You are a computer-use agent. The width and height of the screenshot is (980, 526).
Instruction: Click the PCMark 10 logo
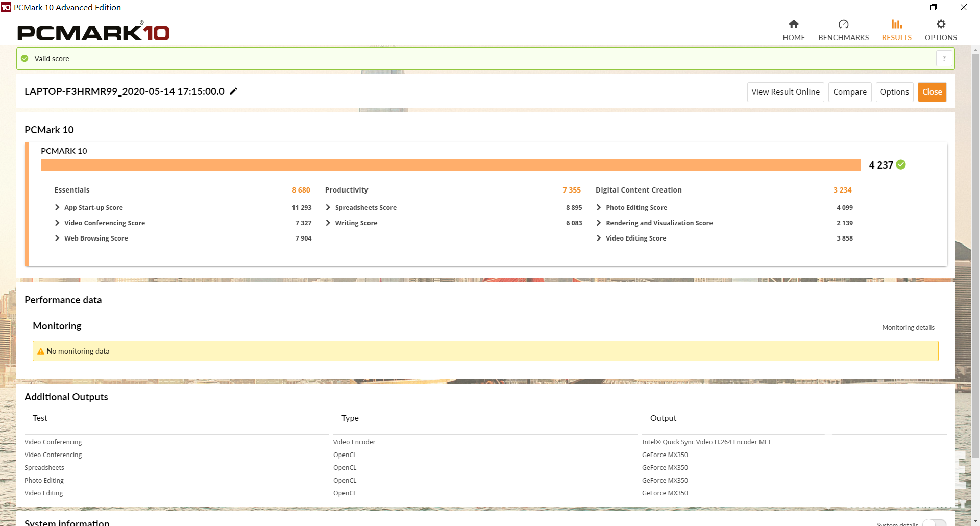pyautogui.click(x=93, y=32)
